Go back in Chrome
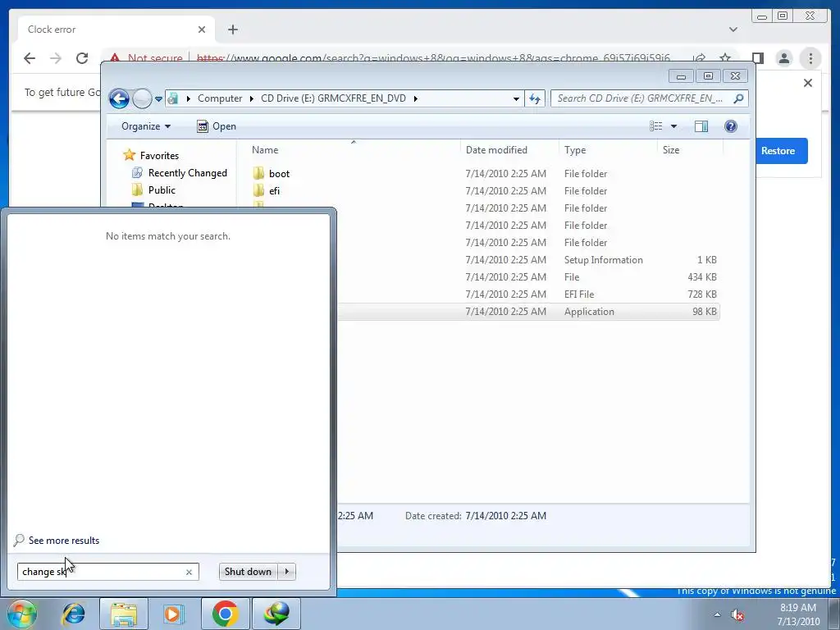 coord(30,58)
